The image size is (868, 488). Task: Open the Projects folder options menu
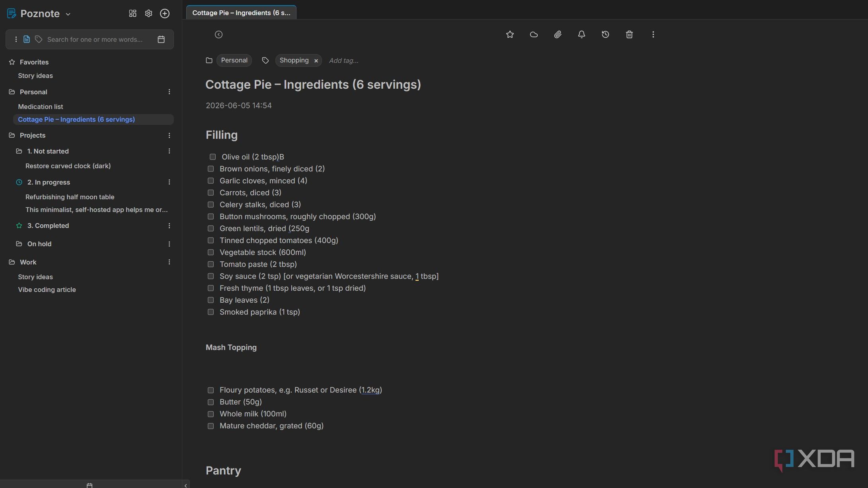click(x=169, y=136)
